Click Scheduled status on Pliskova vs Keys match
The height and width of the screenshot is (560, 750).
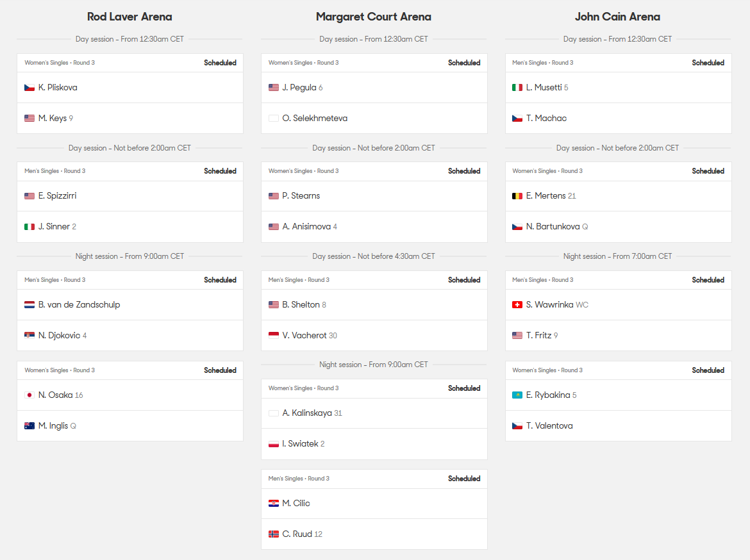tap(220, 63)
